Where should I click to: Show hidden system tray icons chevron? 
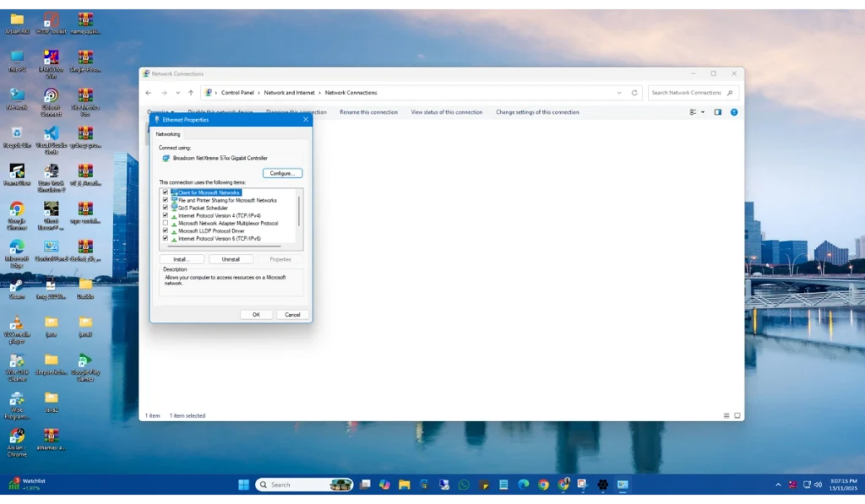(778, 485)
